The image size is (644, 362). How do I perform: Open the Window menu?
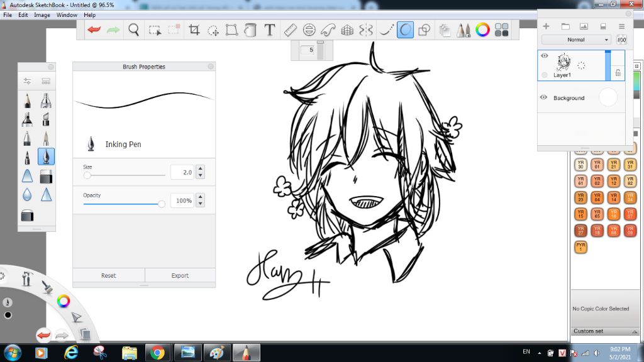[67, 15]
